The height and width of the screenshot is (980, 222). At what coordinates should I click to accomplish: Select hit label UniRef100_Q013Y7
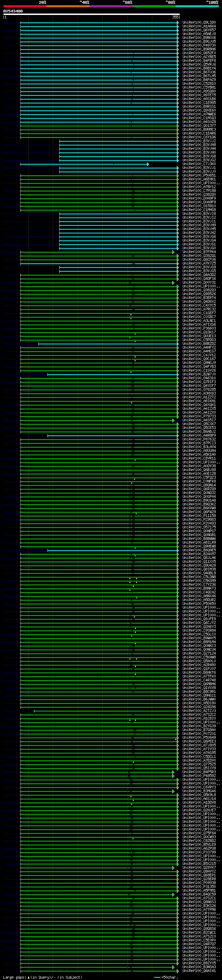coord(199,125)
